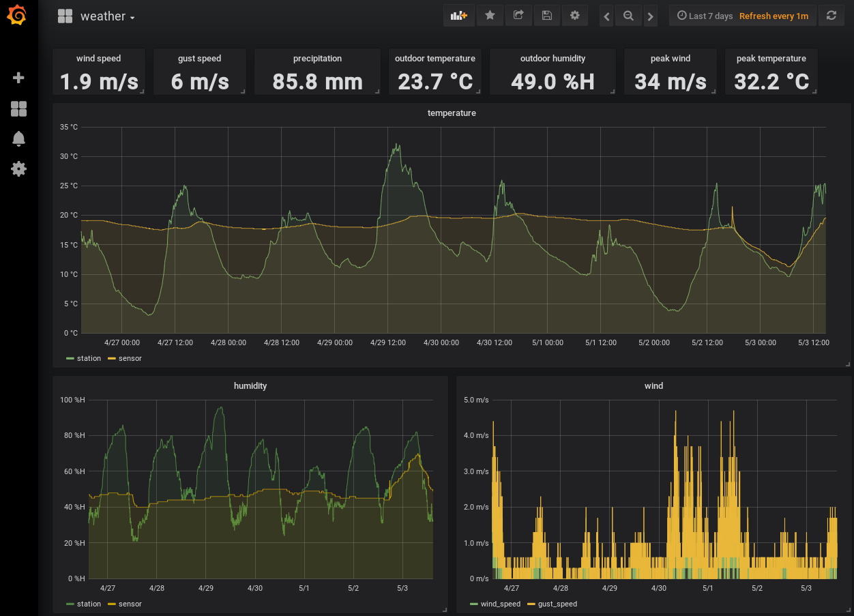The width and height of the screenshot is (854, 616).
Task: Open the temperature panel title menu
Action: pyautogui.click(x=452, y=113)
